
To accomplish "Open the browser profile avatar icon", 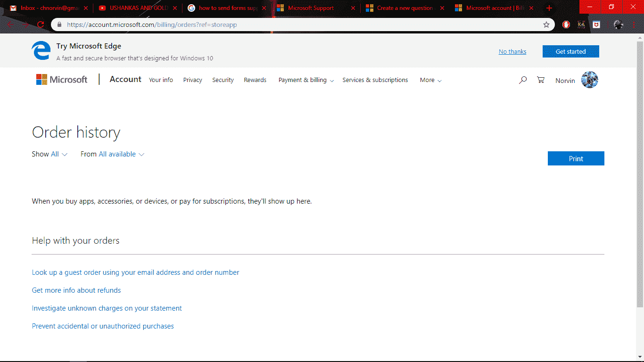I will click(x=619, y=25).
